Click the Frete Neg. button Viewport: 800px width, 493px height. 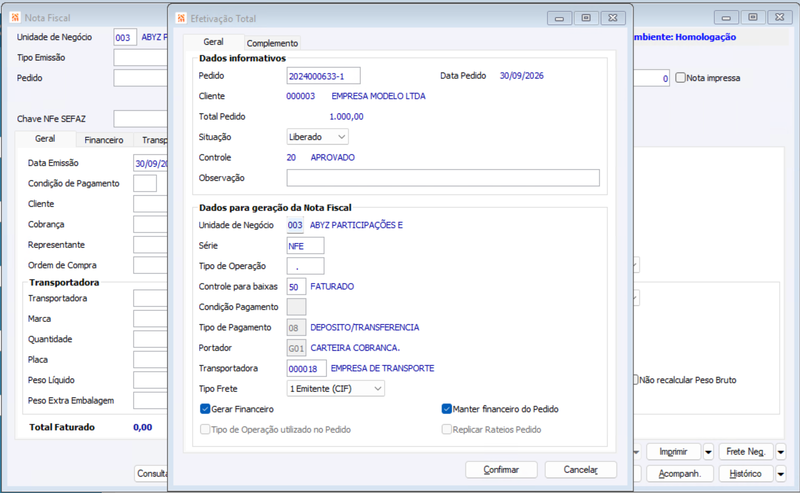point(745,452)
